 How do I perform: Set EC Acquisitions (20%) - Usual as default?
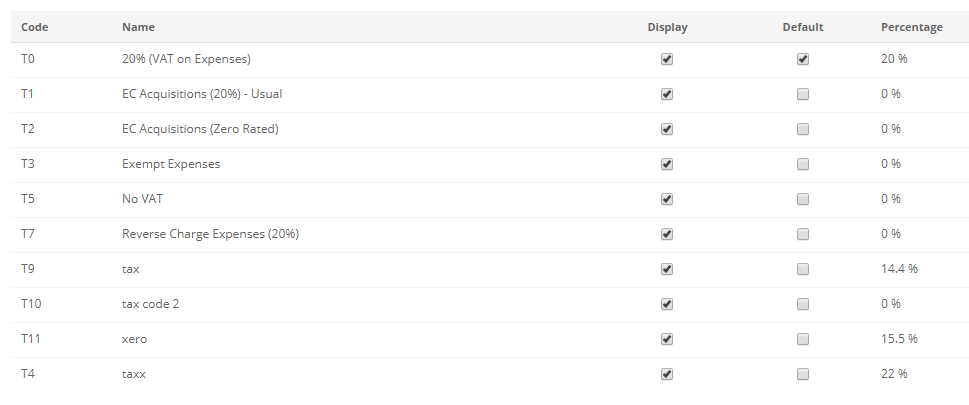803,94
